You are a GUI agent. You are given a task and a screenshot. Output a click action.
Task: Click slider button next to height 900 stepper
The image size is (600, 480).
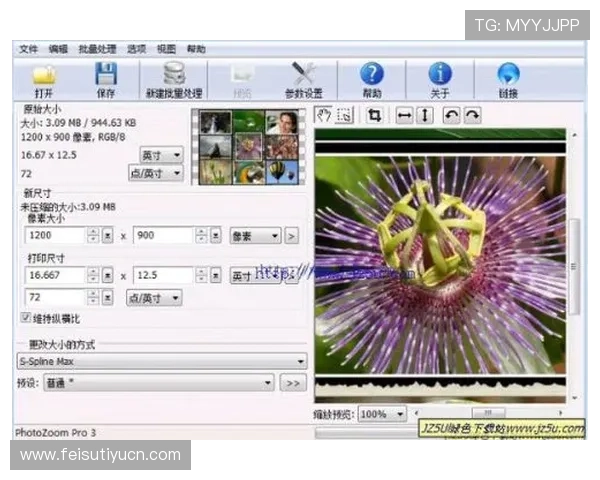click(x=215, y=235)
